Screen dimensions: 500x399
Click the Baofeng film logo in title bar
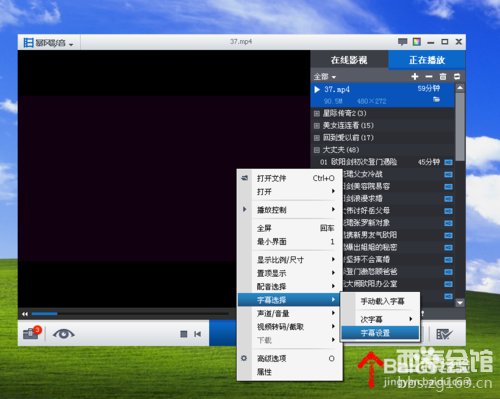click(x=28, y=42)
